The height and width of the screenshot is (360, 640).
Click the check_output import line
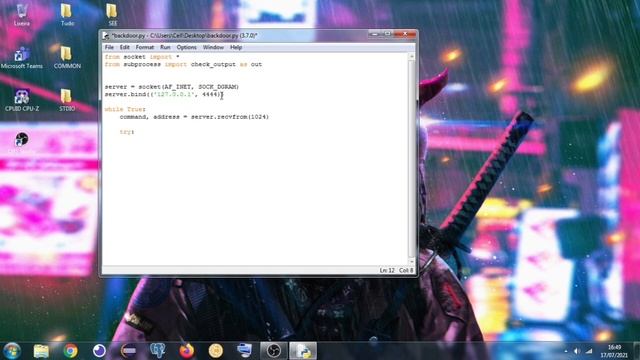pos(183,64)
